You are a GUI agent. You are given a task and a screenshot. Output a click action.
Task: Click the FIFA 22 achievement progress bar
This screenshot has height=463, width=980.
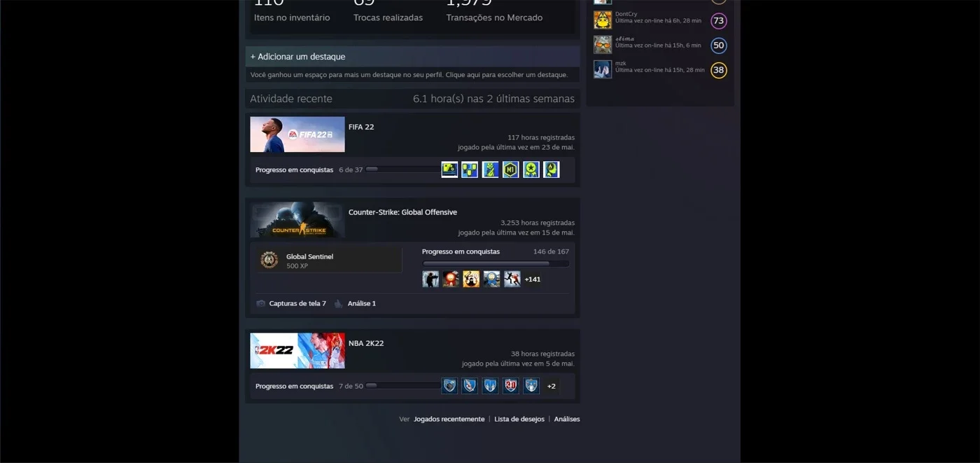tap(402, 170)
